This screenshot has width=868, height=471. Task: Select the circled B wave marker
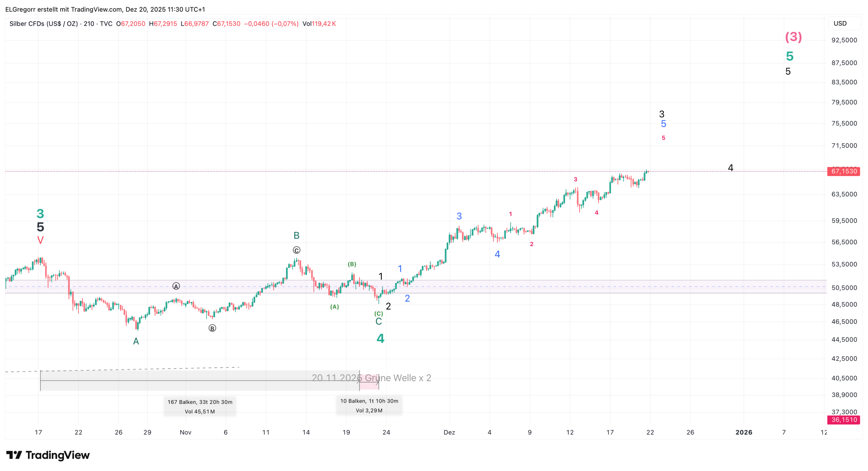pos(212,328)
